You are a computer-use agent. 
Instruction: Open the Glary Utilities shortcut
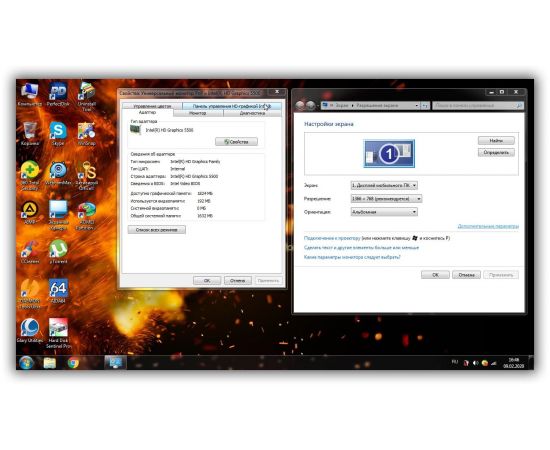[29, 330]
